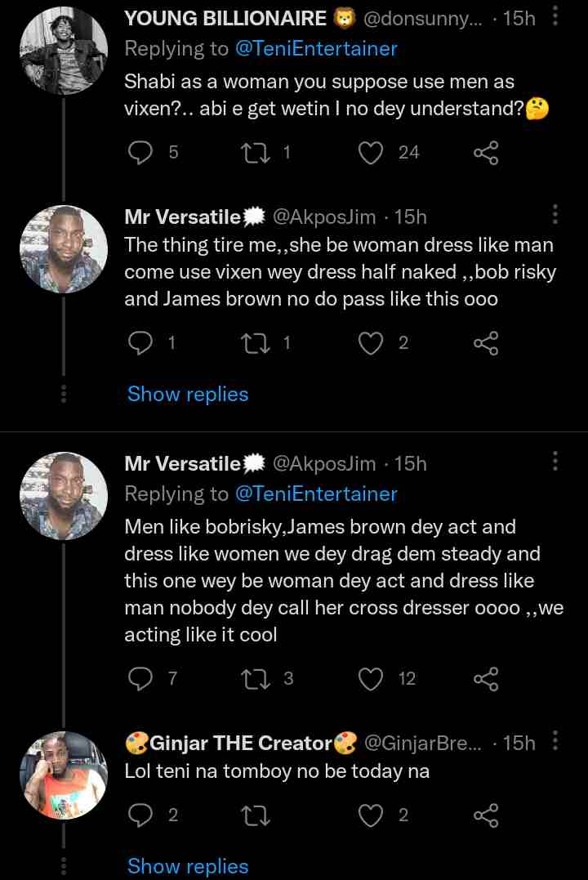Like YOUNG BILLIONAIRE's tweet with 24 likes

pos(372,152)
